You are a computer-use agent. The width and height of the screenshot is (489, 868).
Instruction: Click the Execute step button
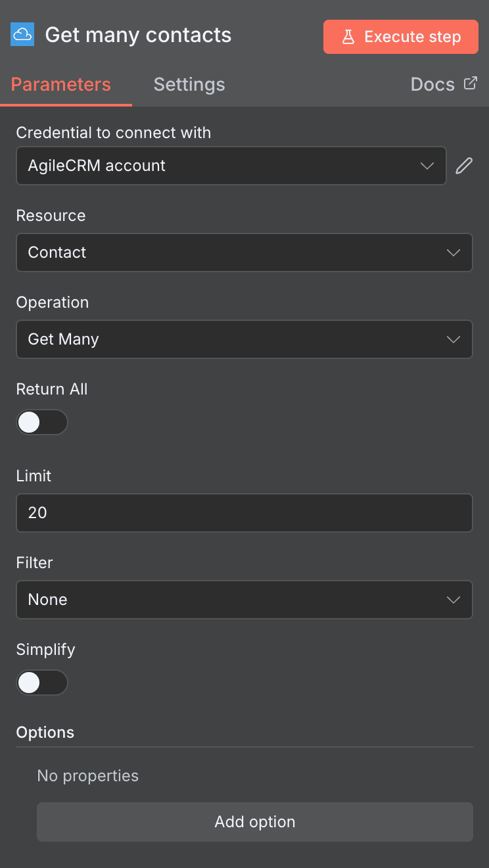coord(400,37)
